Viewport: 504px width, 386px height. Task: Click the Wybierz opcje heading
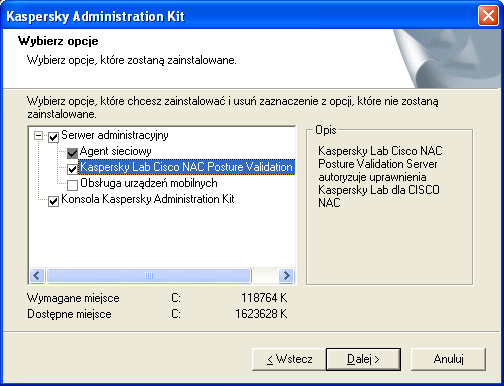point(58,41)
